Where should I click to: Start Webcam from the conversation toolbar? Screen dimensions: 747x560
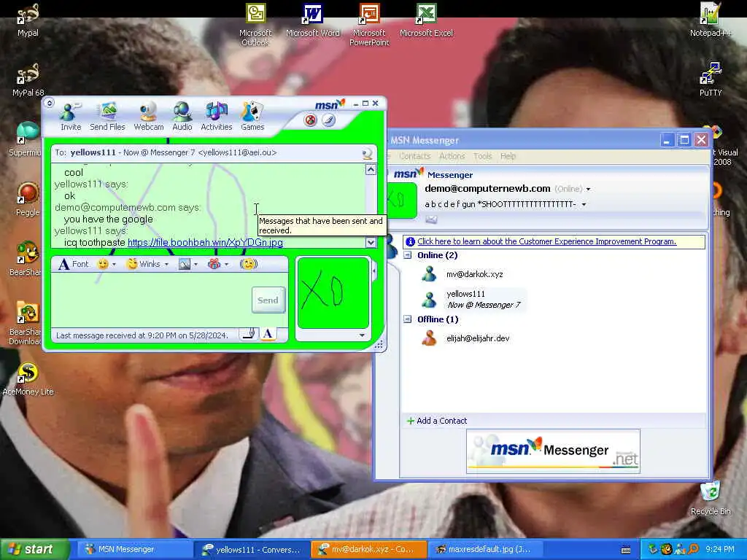(149, 116)
